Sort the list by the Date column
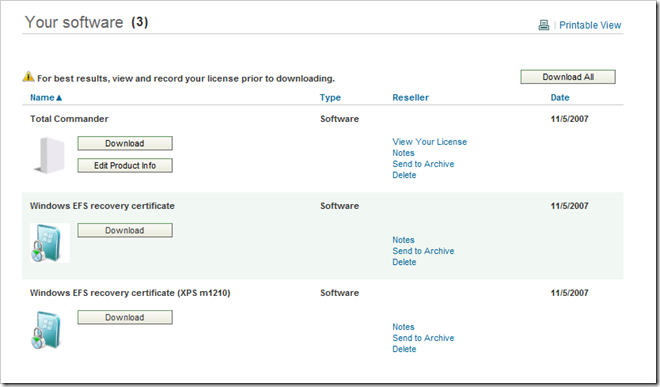 560,98
